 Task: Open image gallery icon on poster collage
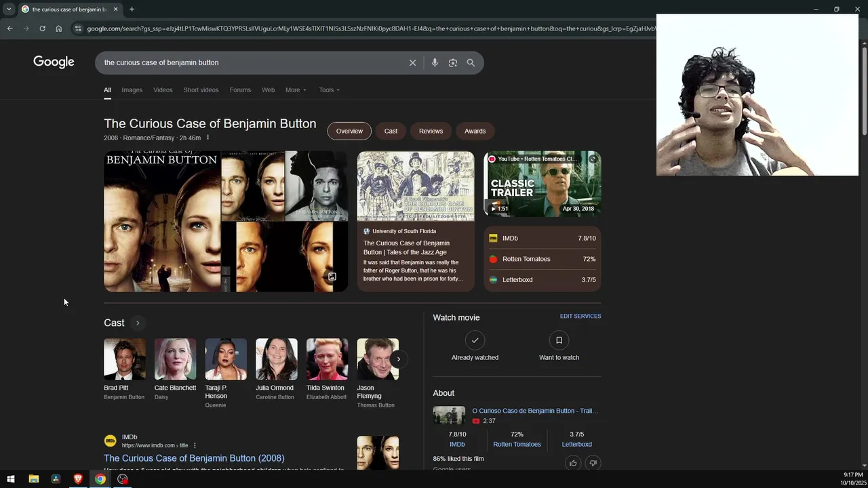click(332, 277)
